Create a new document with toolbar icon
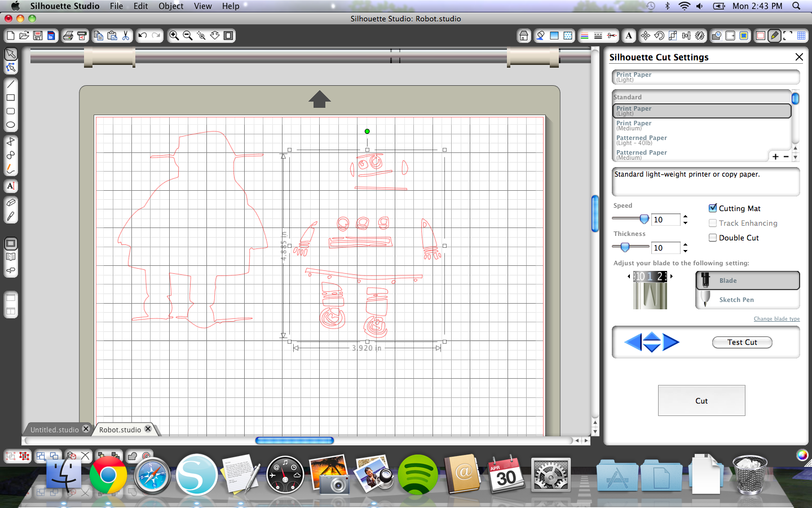This screenshot has height=508, width=812. pos(11,36)
